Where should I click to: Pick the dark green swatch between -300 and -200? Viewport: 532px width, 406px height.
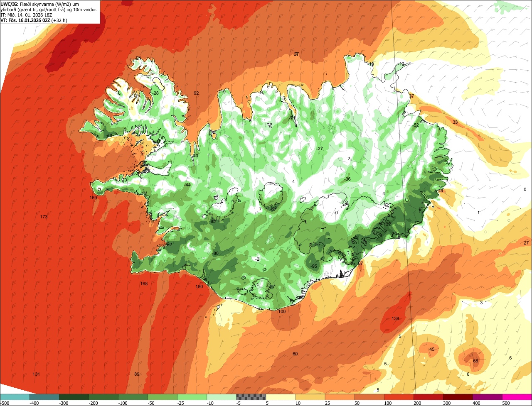point(74,397)
